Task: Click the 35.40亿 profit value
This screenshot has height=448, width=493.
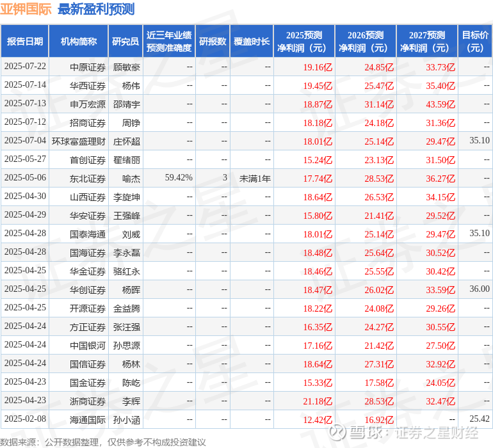Action: [x=440, y=86]
